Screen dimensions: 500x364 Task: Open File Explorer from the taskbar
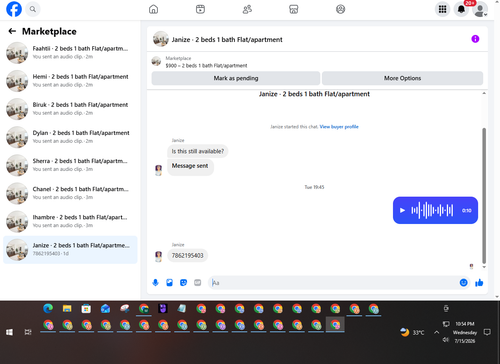pos(67,309)
